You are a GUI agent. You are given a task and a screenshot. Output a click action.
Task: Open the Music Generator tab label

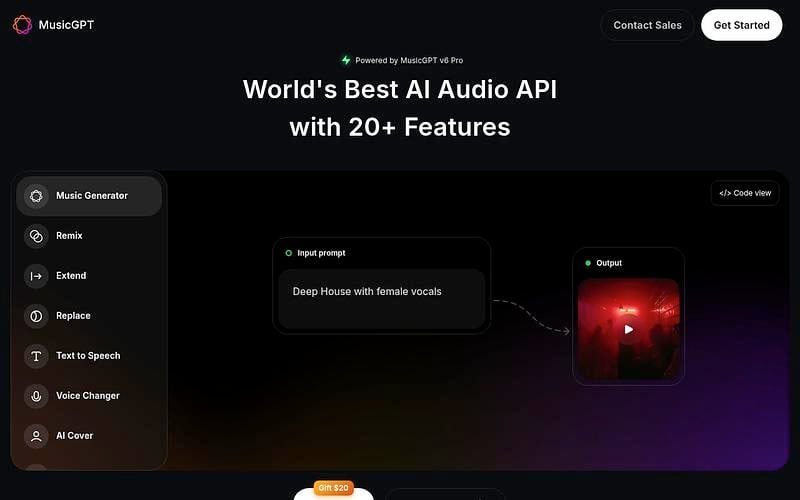pos(92,195)
